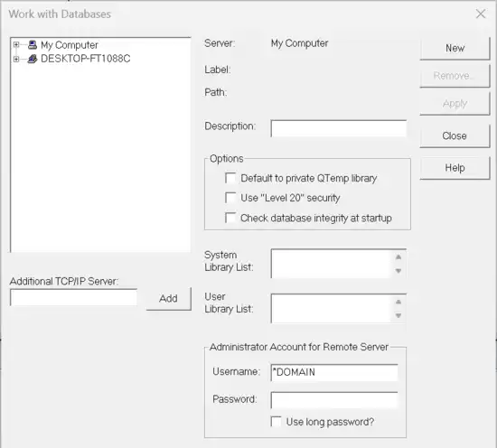Click System Library List down arrow
Image resolution: width=497 pixels, height=448 pixels.
pos(399,271)
